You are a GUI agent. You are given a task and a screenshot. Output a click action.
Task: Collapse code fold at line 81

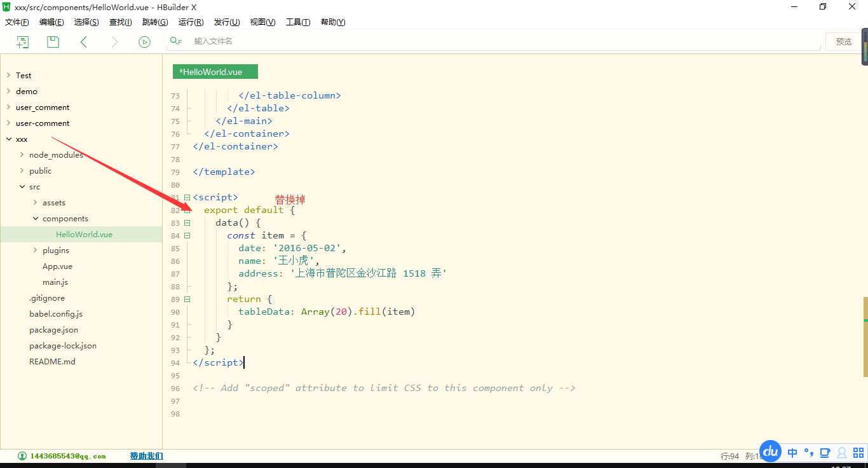187,198
